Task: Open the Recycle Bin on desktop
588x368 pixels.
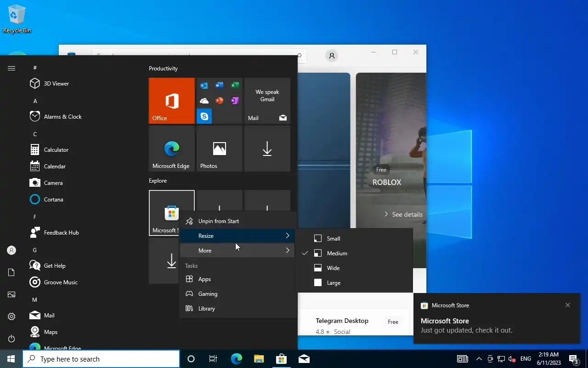Action: point(17,19)
